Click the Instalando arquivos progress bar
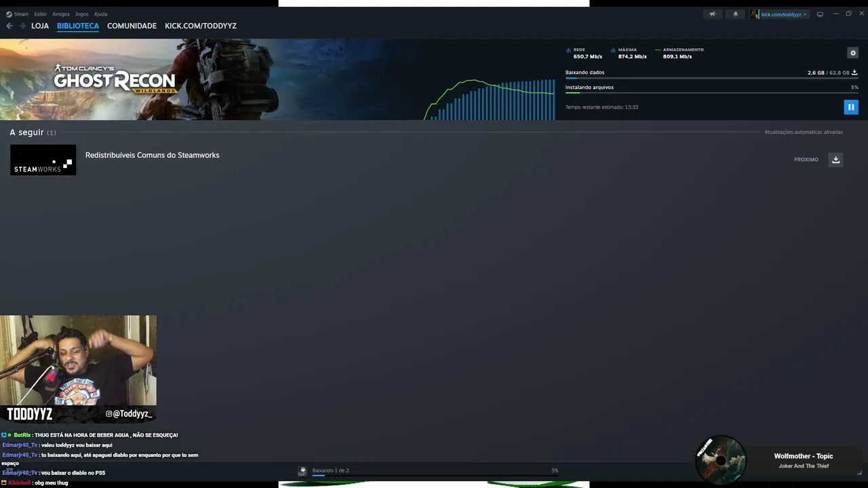The height and width of the screenshot is (488, 868). click(x=712, y=93)
